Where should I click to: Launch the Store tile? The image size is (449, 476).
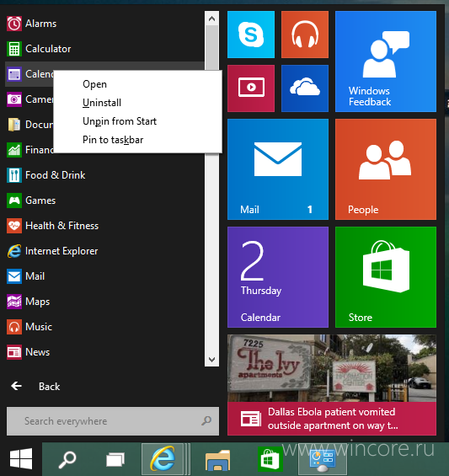[386, 277]
